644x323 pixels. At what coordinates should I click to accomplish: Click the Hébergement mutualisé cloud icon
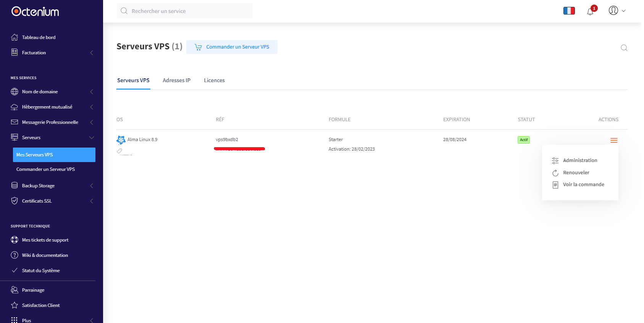click(15, 107)
